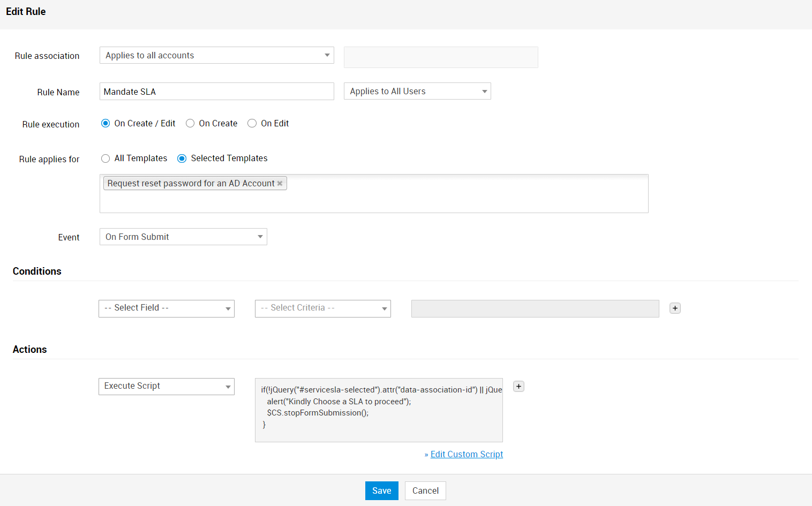Remove the 'Request reset password' template tag
The image size is (812, 506).
(x=280, y=184)
